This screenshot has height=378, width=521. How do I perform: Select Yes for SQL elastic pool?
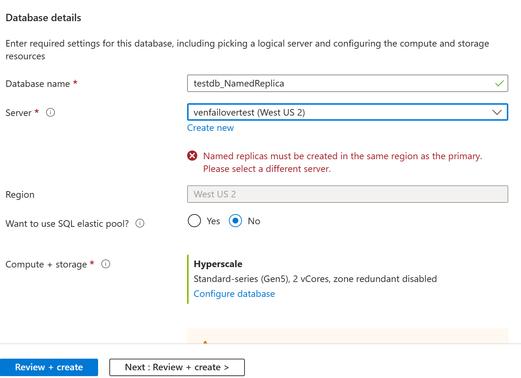pyautogui.click(x=194, y=221)
